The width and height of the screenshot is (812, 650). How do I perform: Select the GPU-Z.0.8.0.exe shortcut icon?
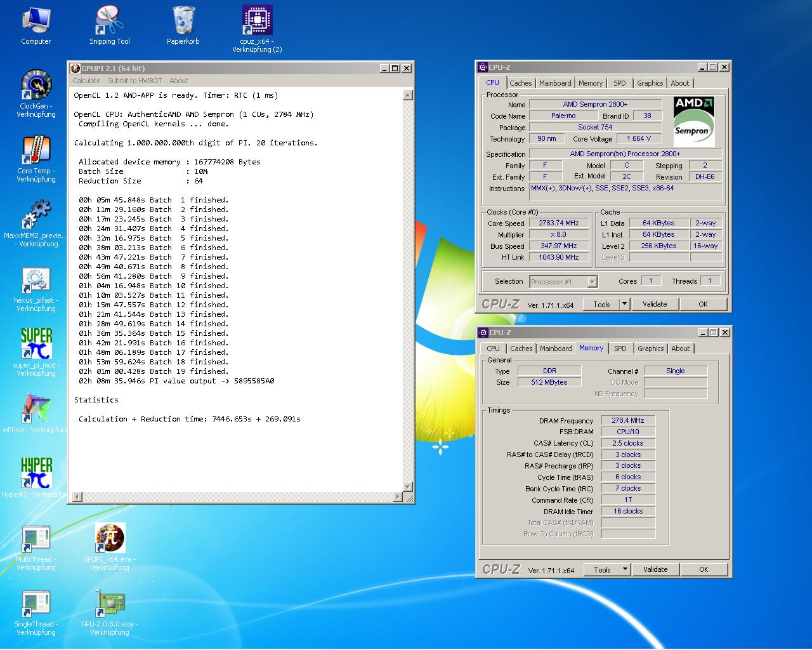110,613
